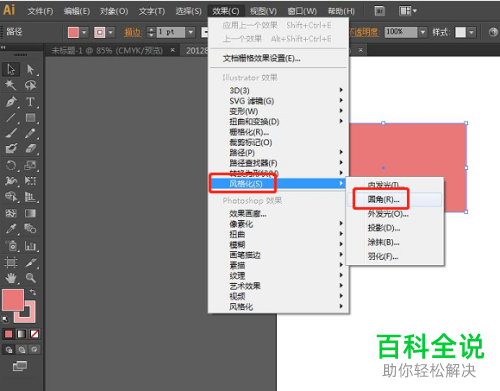The width and height of the screenshot is (500, 391).
Task: Select the Scale tool
Action: (31, 165)
